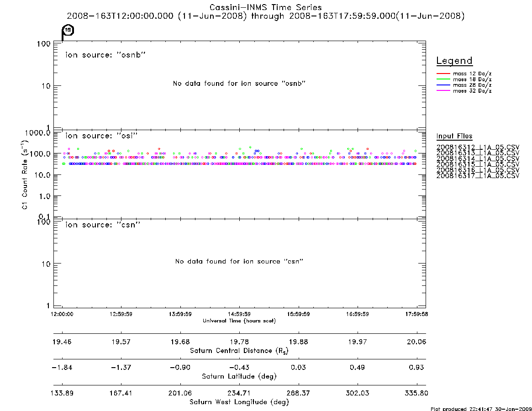532x411 pixels.
Task: Click the 19.46 central distance value
Action: pyautogui.click(x=62, y=342)
